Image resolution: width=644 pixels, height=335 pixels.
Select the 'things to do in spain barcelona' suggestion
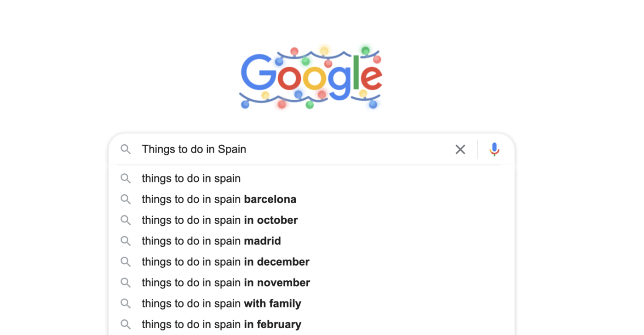coord(218,199)
